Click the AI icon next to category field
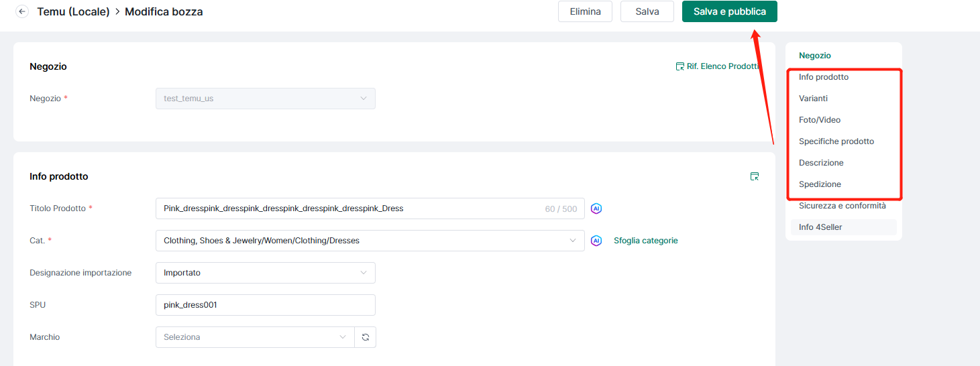 [596, 241]
